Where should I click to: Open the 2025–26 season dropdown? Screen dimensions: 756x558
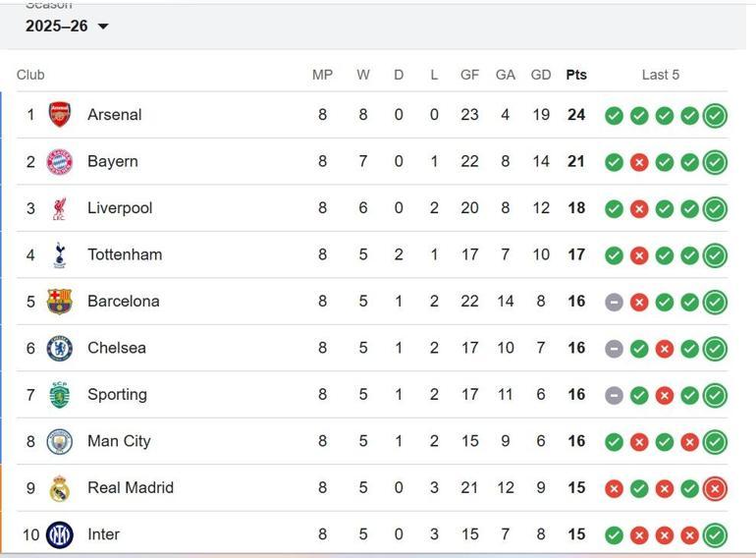tap(57, 27)
